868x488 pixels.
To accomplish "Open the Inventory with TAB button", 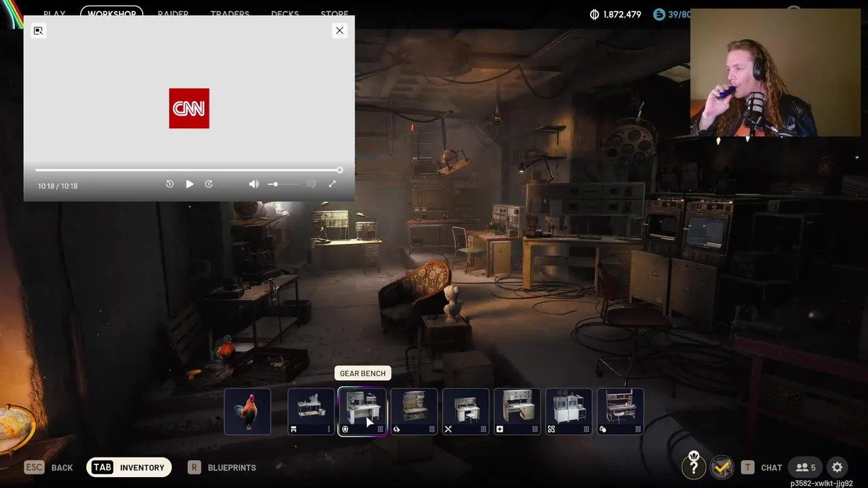I will click(129, 468).
